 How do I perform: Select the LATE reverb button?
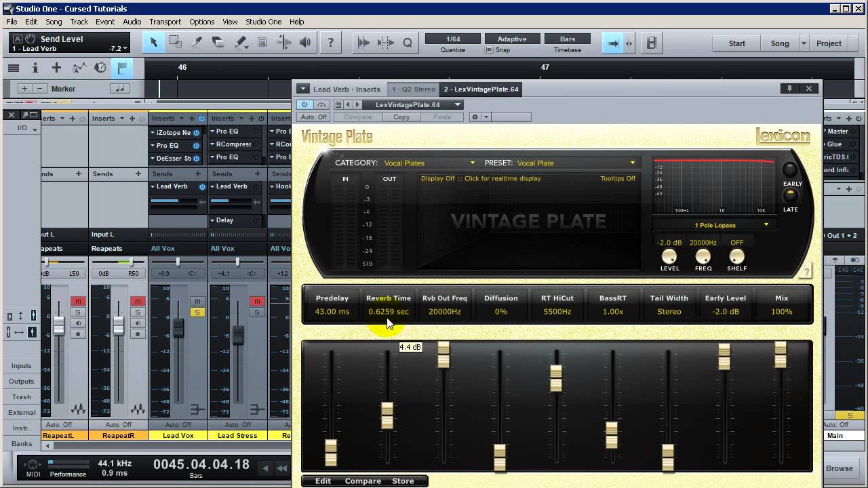click(x=790, y=195)
